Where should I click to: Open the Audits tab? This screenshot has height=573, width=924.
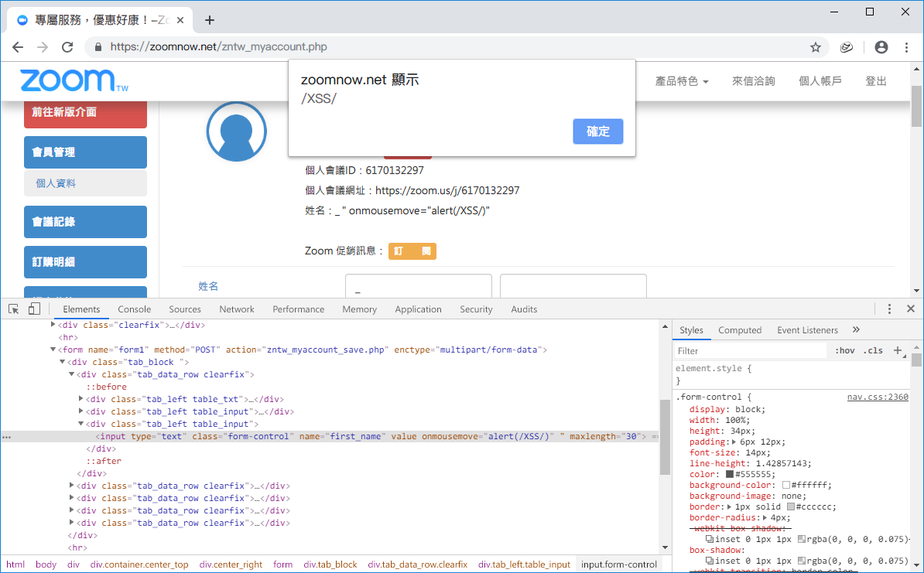(x=524, y=309)
